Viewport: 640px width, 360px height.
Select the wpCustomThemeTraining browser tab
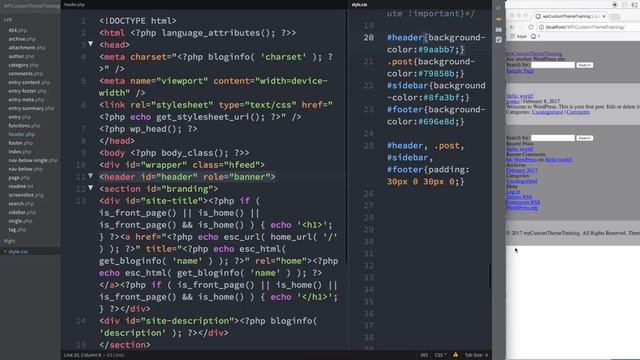(x=571, y=16)
